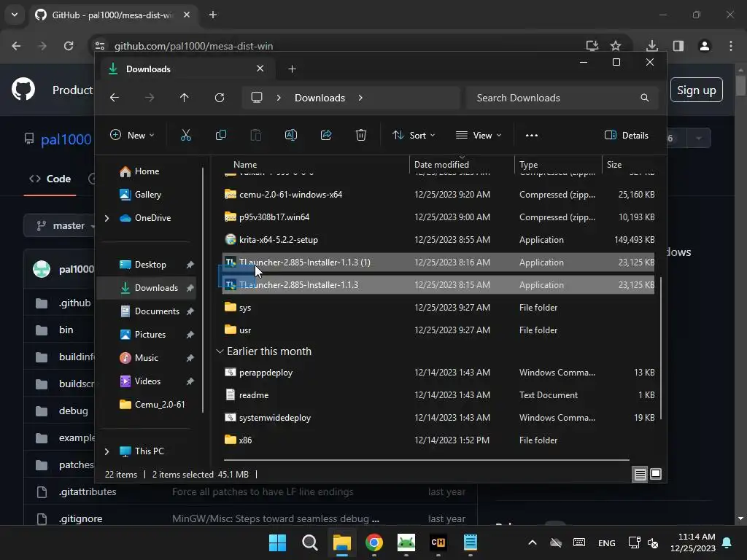Viewport: 747px width, 560px height.
Task: Open Chrome downloads icon
Action: [652, 46]
